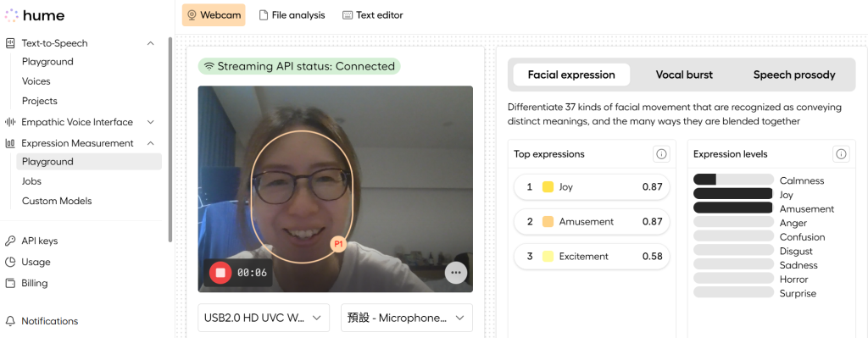Open the USB2.0 HD UVC webcam dropdown
The height and width of the screenshot is (338, 868).
[264, 318]
